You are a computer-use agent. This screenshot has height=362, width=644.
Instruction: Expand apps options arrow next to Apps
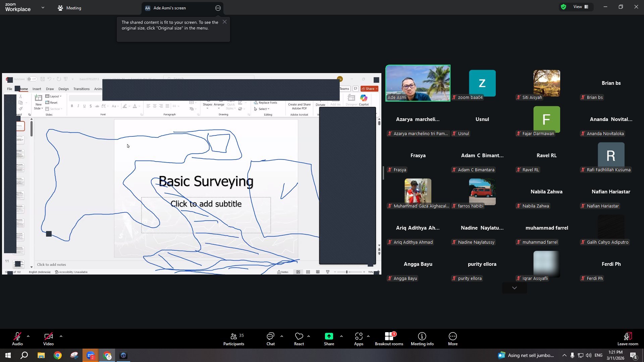368,336
